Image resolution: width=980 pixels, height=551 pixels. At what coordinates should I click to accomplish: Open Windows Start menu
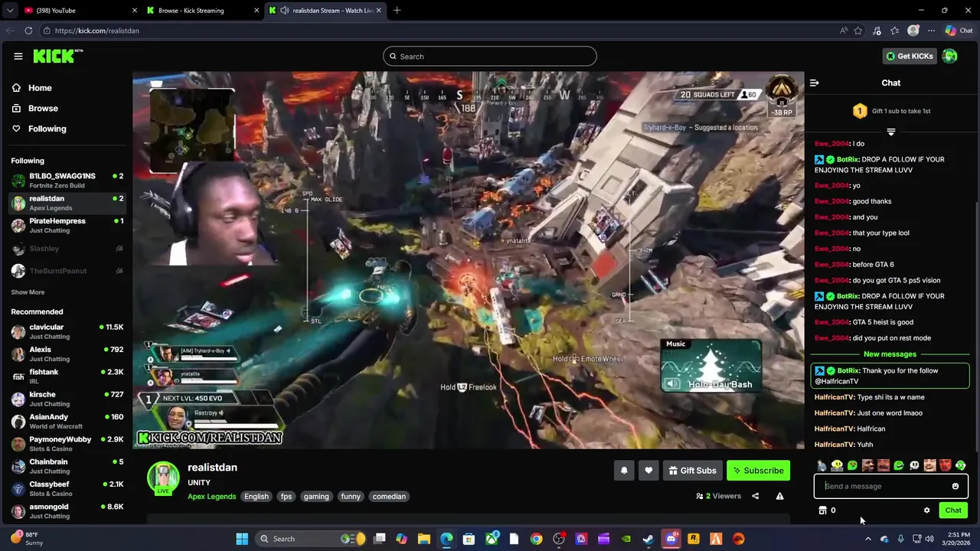[x=242, y=539]
